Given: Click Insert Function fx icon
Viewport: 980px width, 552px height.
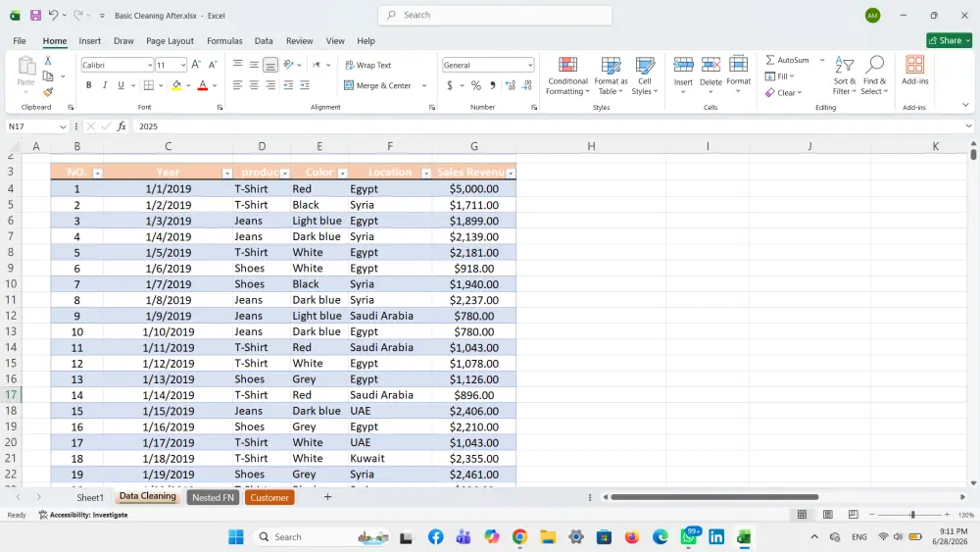Looking at the screenshot, I should pyautogui.click(x=122, y=126).
